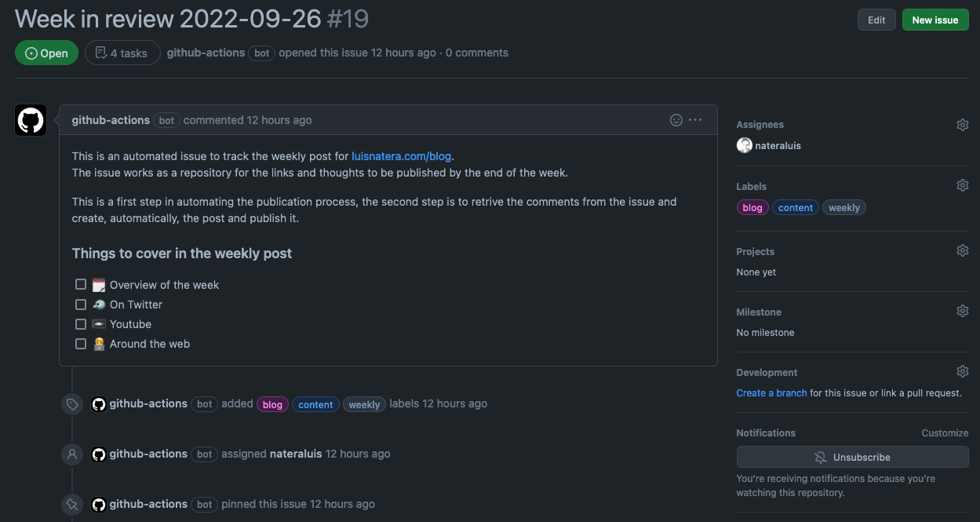Click the Labels sidebar heading
Image resolution: width=980 pixels, height=522 pixels.
point(752,186)
